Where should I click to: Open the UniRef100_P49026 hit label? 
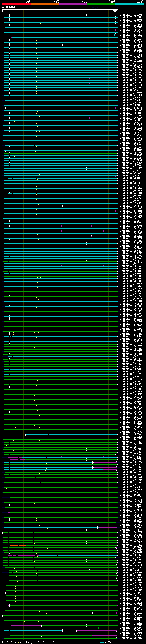click(131, 218)
